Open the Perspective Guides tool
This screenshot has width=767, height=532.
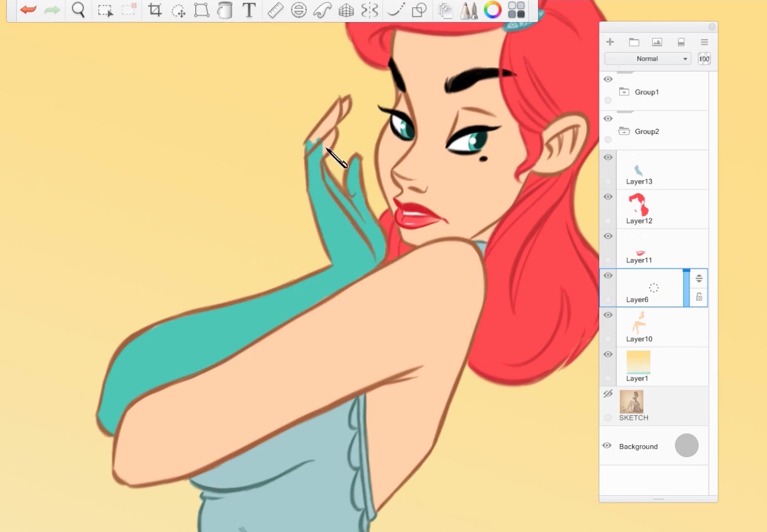(346, 10)
